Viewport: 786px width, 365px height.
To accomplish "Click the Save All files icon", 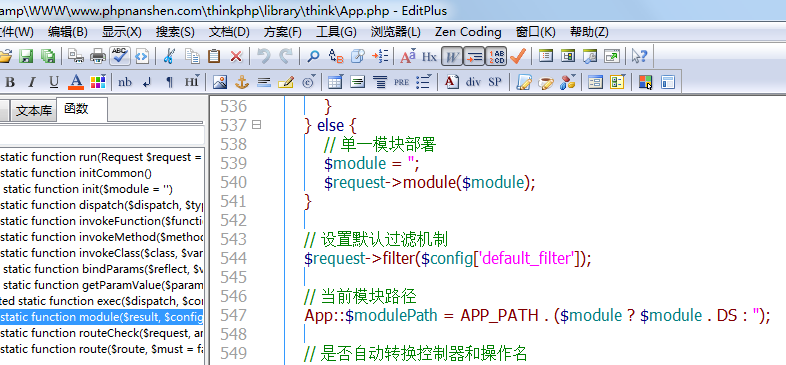I will pos(48,56).
